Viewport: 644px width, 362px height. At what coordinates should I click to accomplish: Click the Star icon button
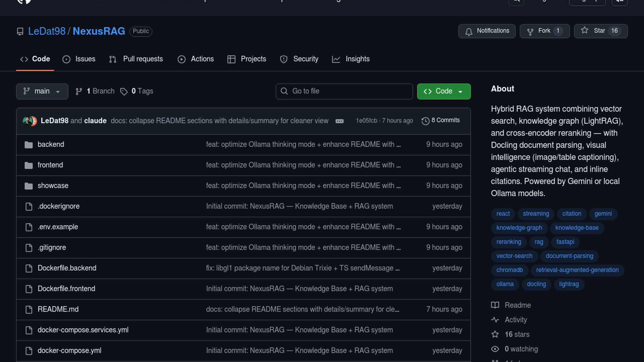point(585,31)
